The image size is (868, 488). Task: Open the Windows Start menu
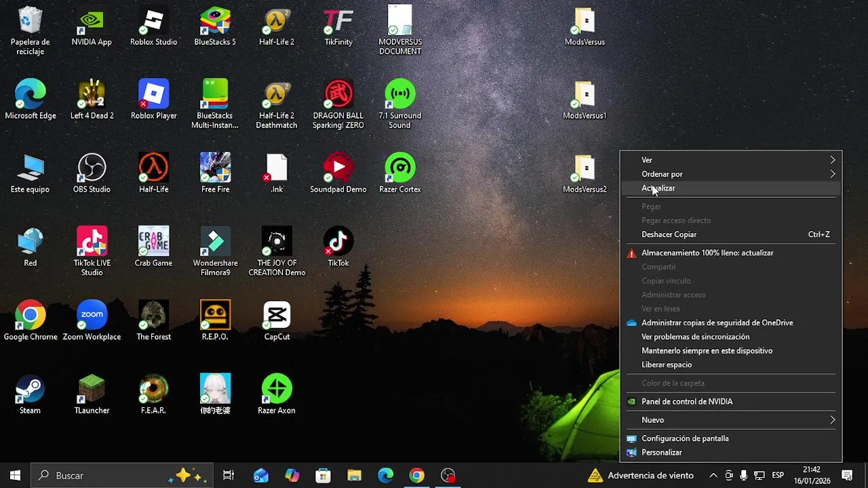[x=16, y=476]
